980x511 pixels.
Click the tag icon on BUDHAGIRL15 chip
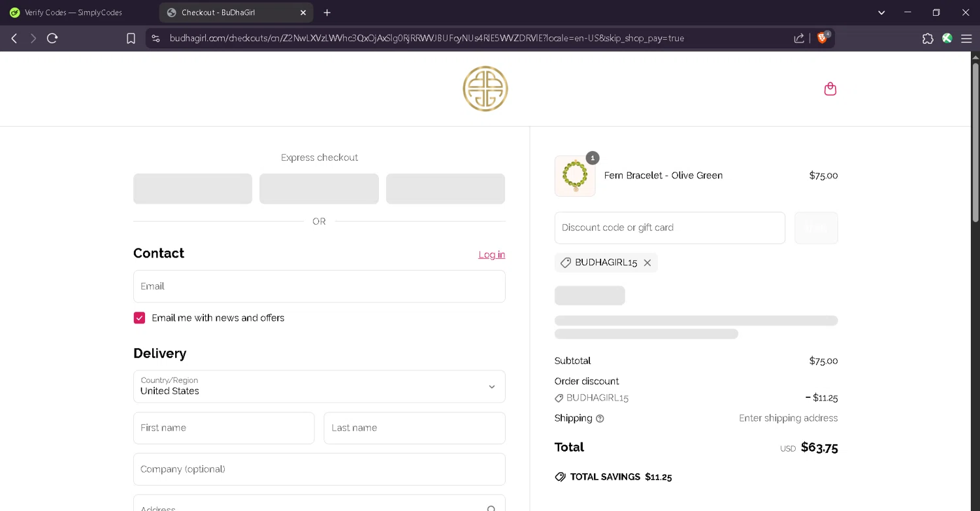(566, 263)
